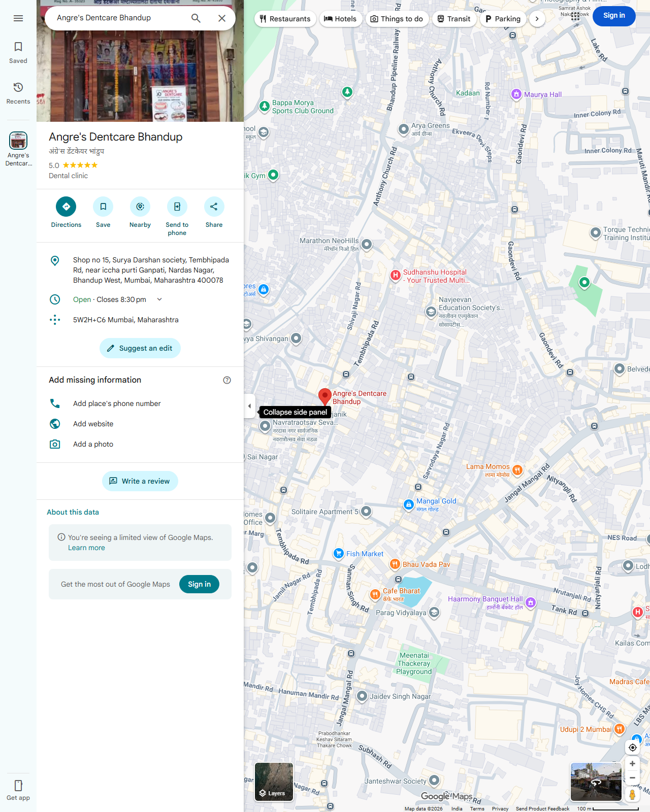
Task: Select Haarmony Banquet Hall marker
Action: click(531, 602)
